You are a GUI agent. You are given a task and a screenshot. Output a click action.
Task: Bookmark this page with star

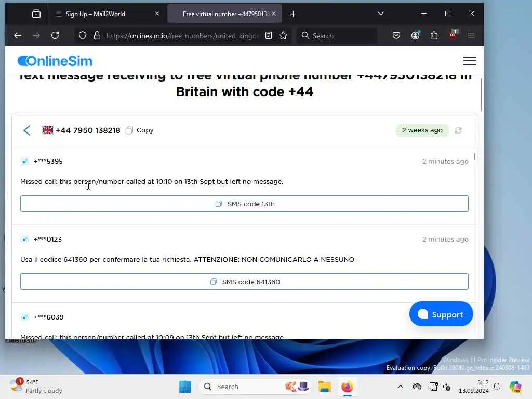[x=283, y=36]
